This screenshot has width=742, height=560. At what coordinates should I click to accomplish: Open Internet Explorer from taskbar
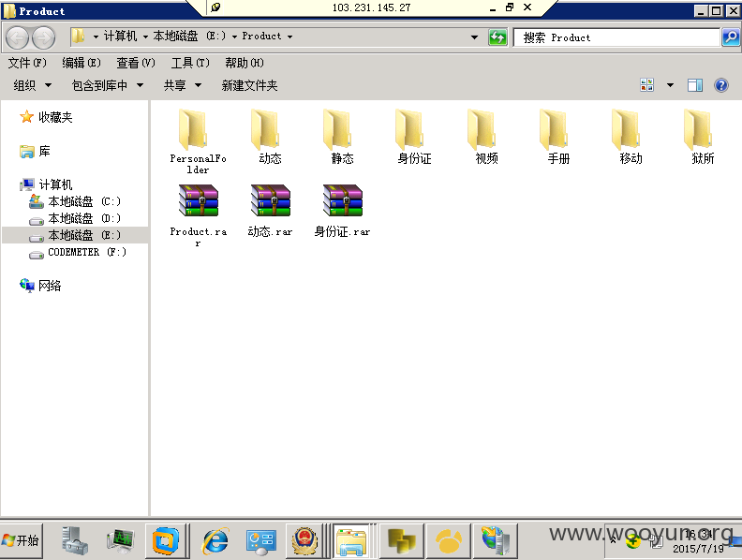point(215,540)
